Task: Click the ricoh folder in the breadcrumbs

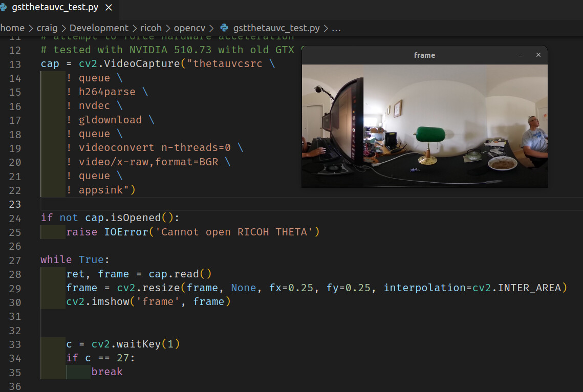Action: 151,28
